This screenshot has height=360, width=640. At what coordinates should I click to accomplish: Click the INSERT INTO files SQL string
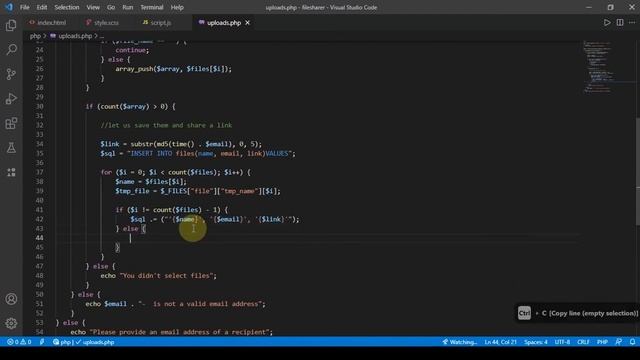[x=210, y=153]
